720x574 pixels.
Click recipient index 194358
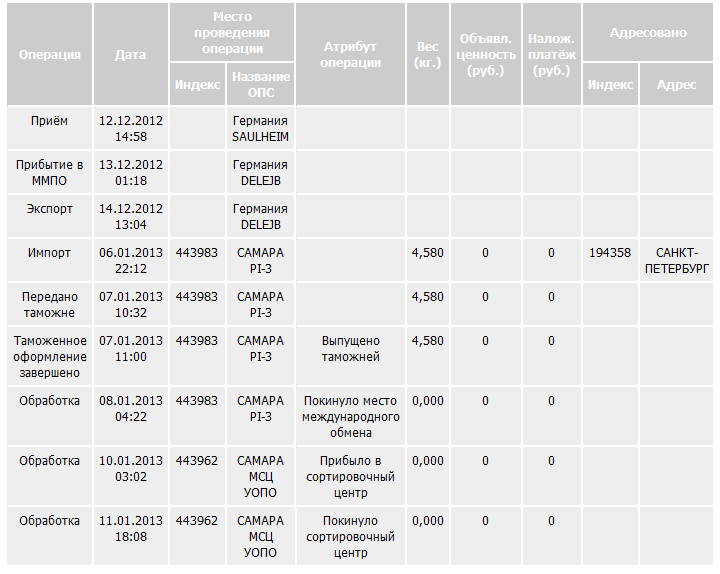[610, 253]
